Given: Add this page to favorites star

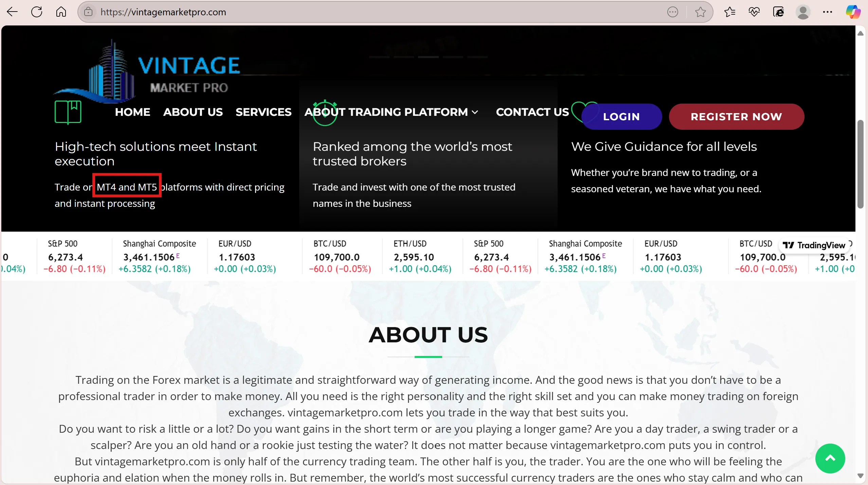Looking at the screenshot, I should click(700, 12).
